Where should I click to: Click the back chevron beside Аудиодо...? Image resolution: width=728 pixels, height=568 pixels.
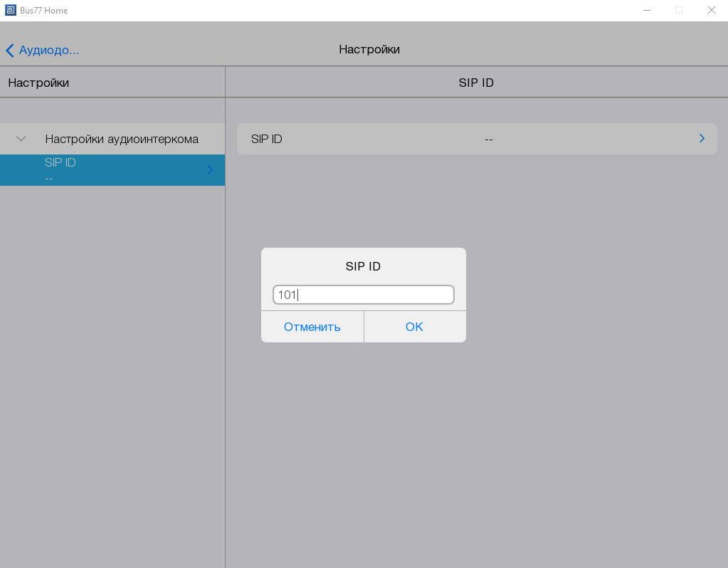10,51
